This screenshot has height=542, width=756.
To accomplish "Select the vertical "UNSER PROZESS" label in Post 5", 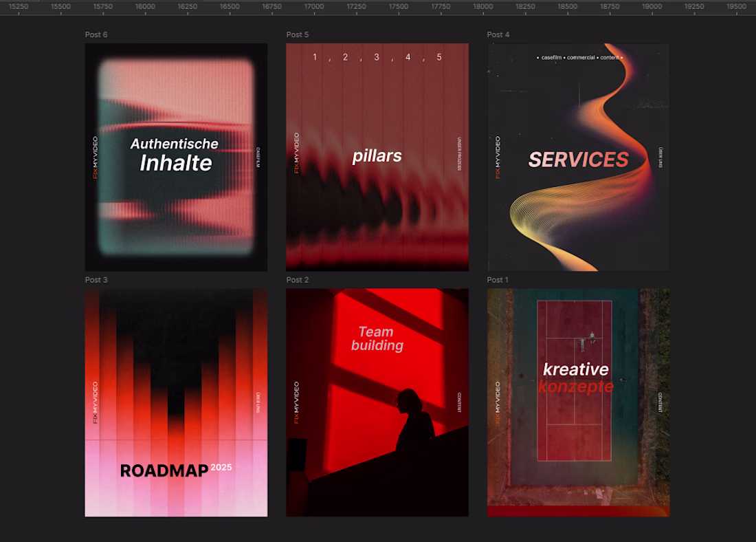I will 459,154.
